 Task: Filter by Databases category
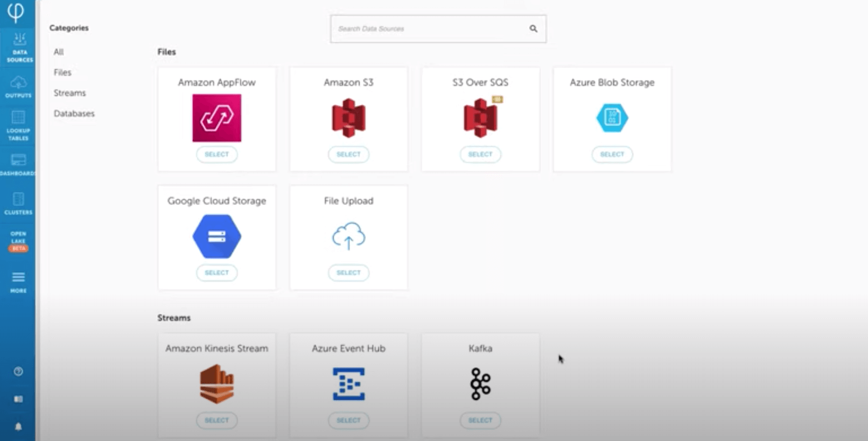pyautogui.click(x=74, y=114)
